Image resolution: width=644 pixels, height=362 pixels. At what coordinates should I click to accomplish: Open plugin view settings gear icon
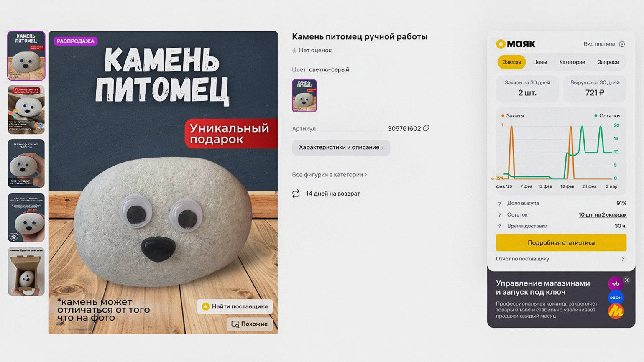622,44
